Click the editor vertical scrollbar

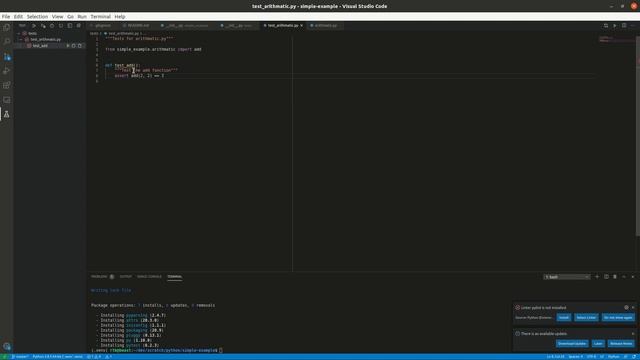pyautogui.click(x=638, y=136)
